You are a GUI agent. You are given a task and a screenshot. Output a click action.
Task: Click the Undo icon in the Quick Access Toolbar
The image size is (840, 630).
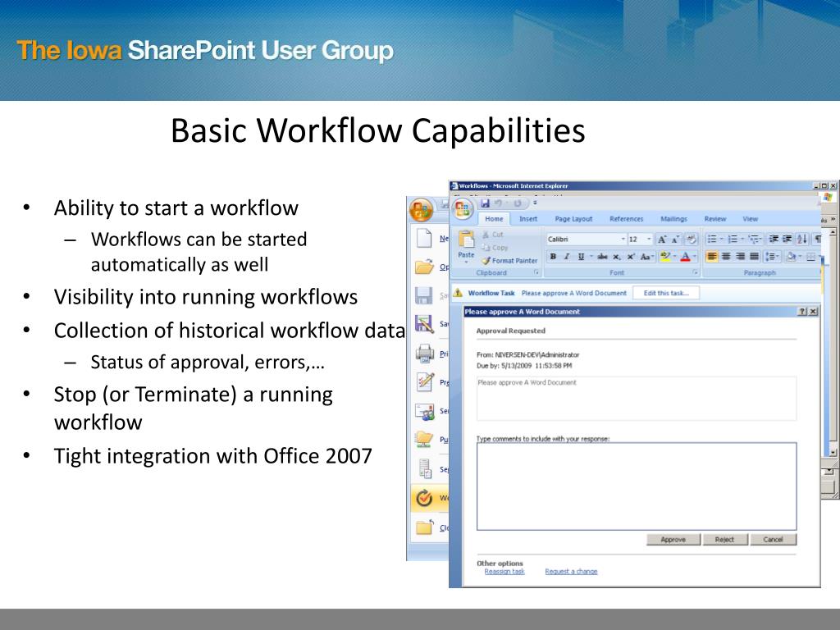coord(498,203)
